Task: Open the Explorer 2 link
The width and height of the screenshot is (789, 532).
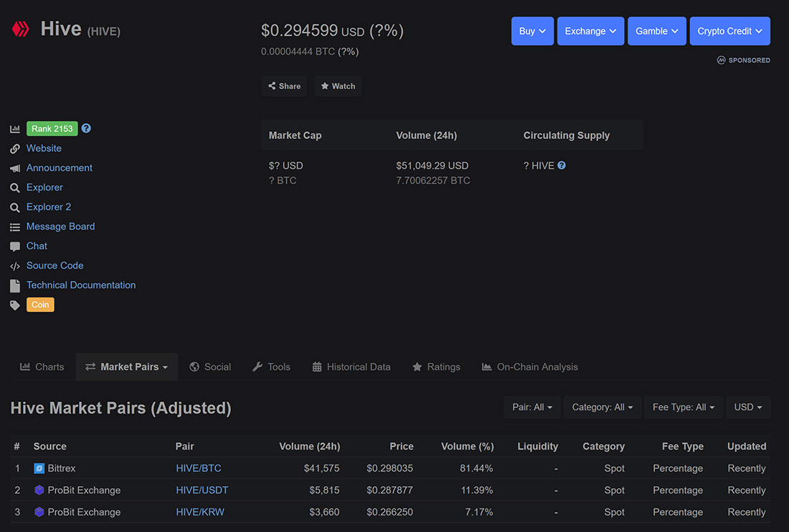Action: 49,207
